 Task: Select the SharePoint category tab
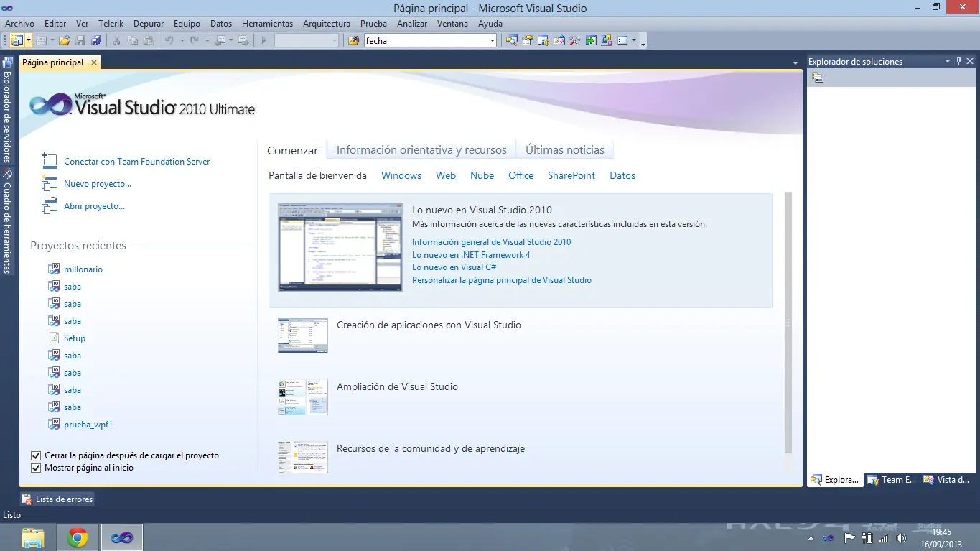tap(571, 175)
